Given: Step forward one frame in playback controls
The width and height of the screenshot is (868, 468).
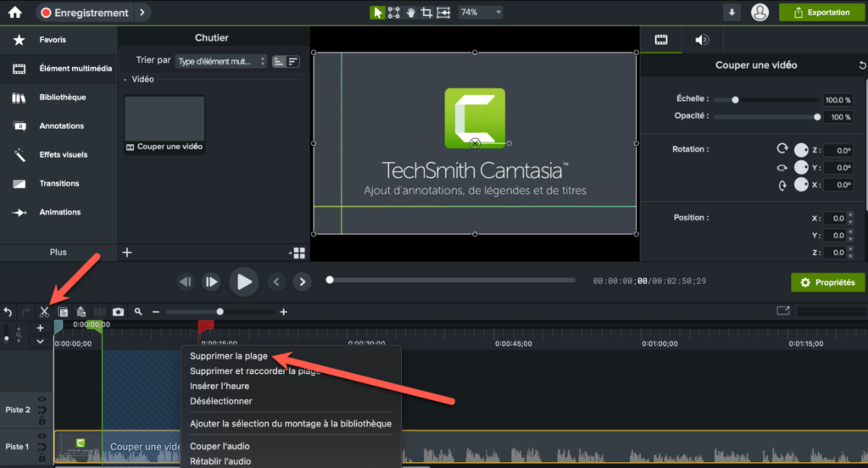Looking at the screenshot, I should pos(211,282).
